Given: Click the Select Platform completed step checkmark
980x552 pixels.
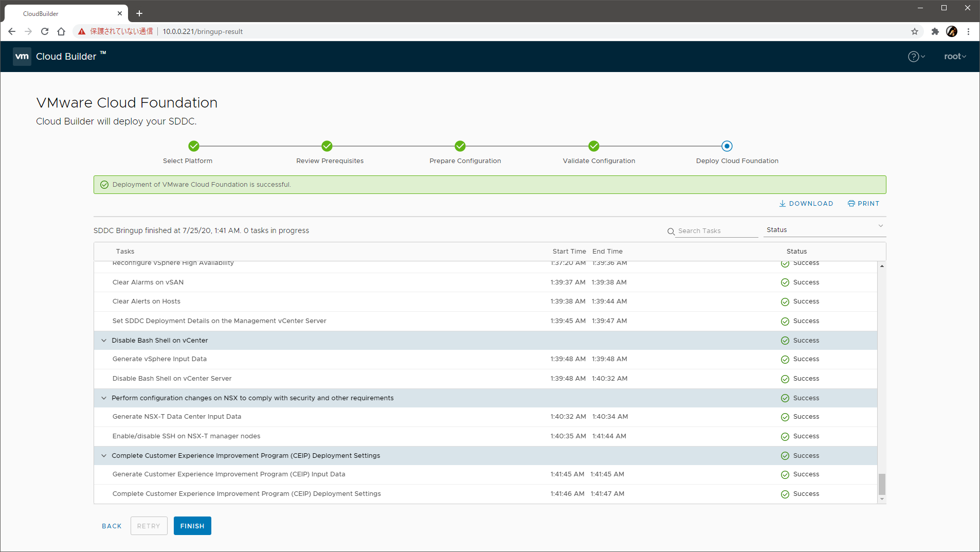Looking at the screenshot, I should [x=194, y=146].
